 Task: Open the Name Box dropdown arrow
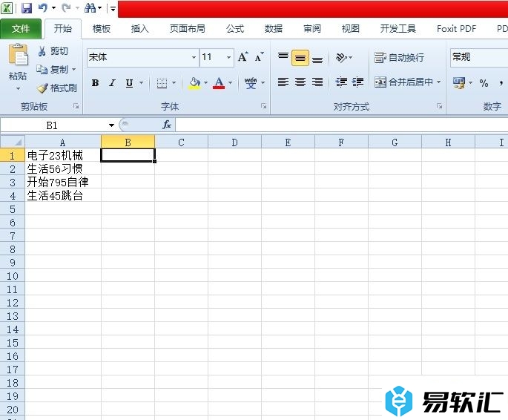(x=111, y=125)
